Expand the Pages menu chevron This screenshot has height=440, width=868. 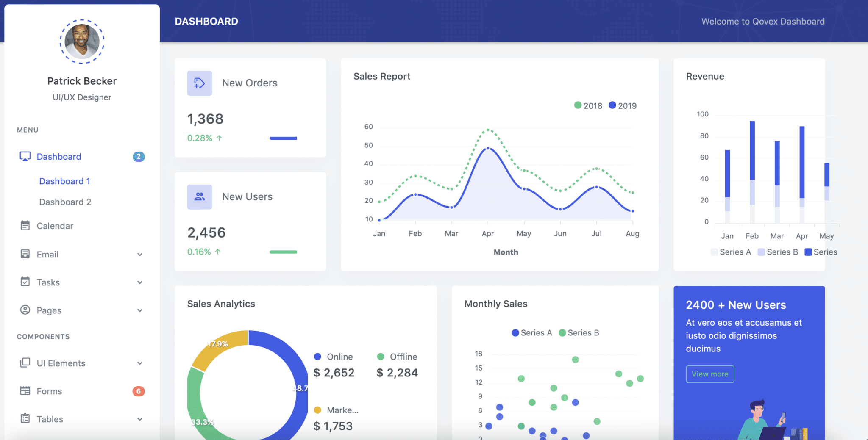(x=140, y=310)
